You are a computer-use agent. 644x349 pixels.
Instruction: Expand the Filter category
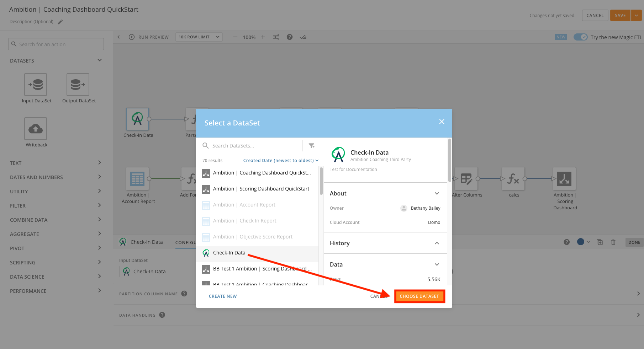pyautogui.click(x=100, y=205)
